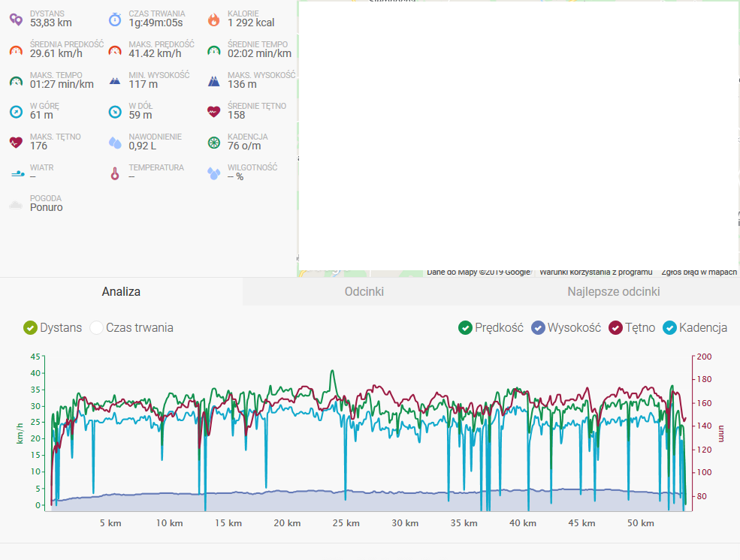Image resolution: width=740 pixels, height=560 pixels.
Task: Click the Dystans distance pin icon
Action: click(x=16, y=20)
